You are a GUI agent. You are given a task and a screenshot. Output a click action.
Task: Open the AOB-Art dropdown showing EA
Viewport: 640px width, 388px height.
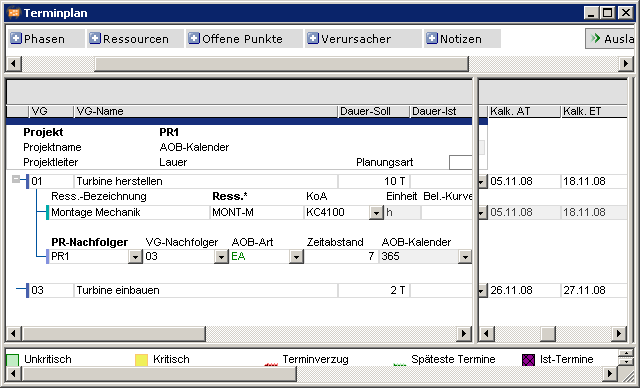click(x=296, y=257)
